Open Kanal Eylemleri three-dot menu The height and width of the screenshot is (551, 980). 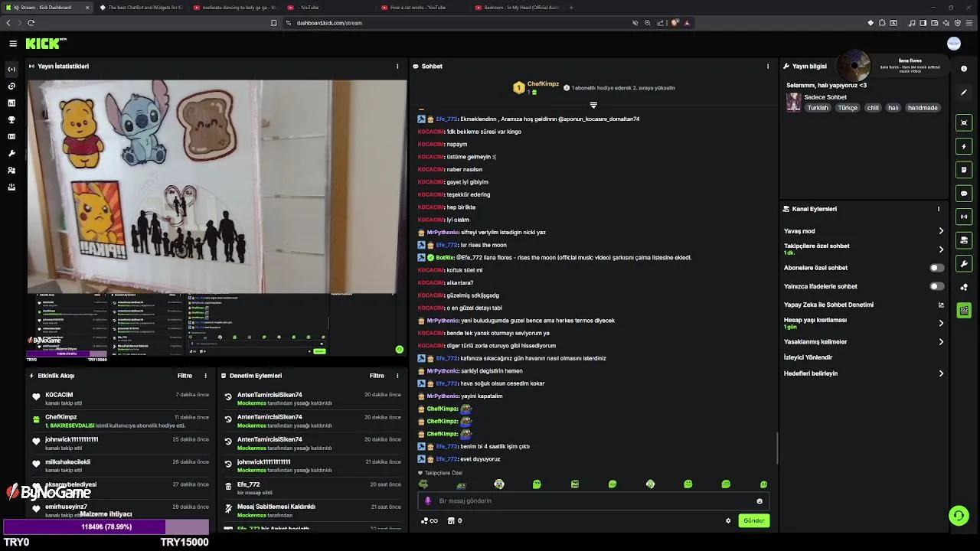(939, 209)
